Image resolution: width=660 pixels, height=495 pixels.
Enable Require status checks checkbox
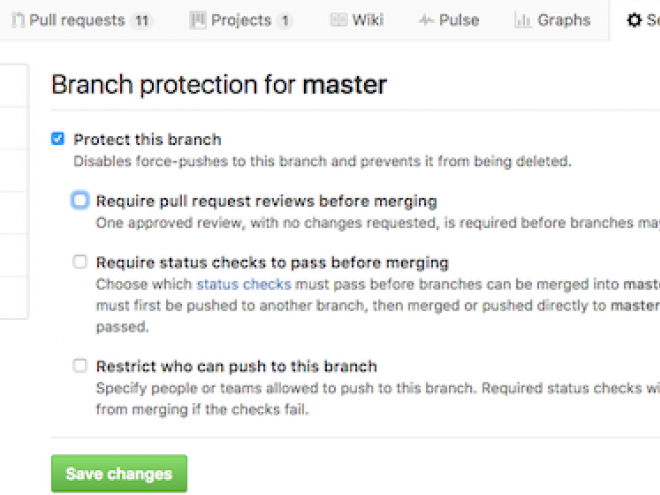pos(80,262)
